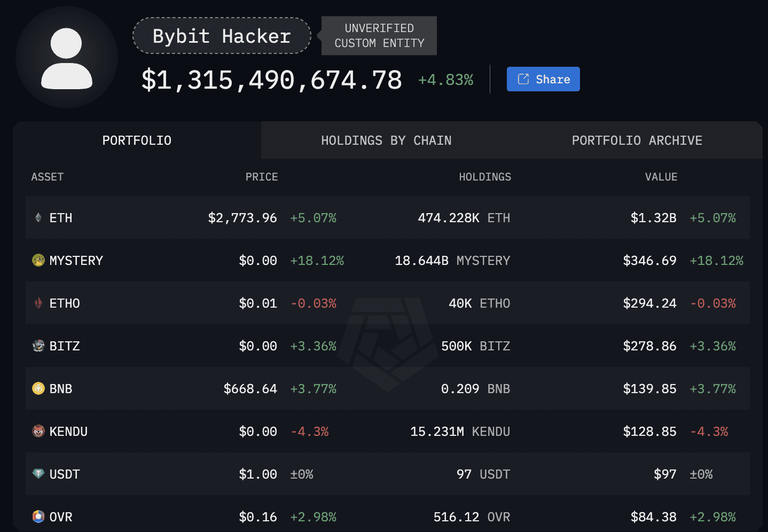Select the KENDU token icon
This screenshot has height=532, width=768.
point(37,431)
